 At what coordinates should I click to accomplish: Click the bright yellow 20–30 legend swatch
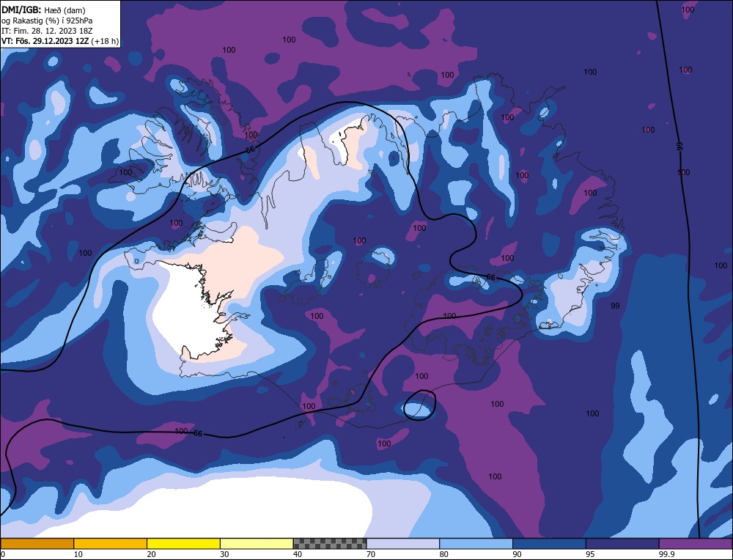pyautogui.click(x=183, y=544)
